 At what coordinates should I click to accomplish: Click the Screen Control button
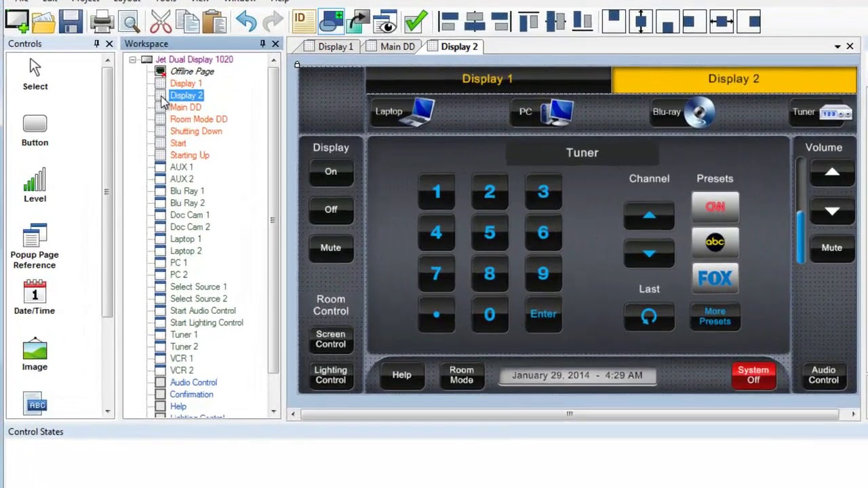coord(330,339)
